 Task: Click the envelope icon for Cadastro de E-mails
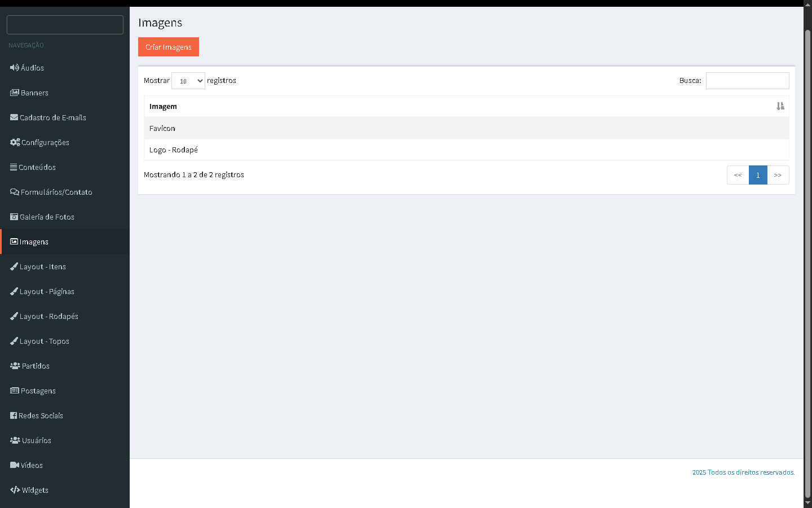click(14, 117)
